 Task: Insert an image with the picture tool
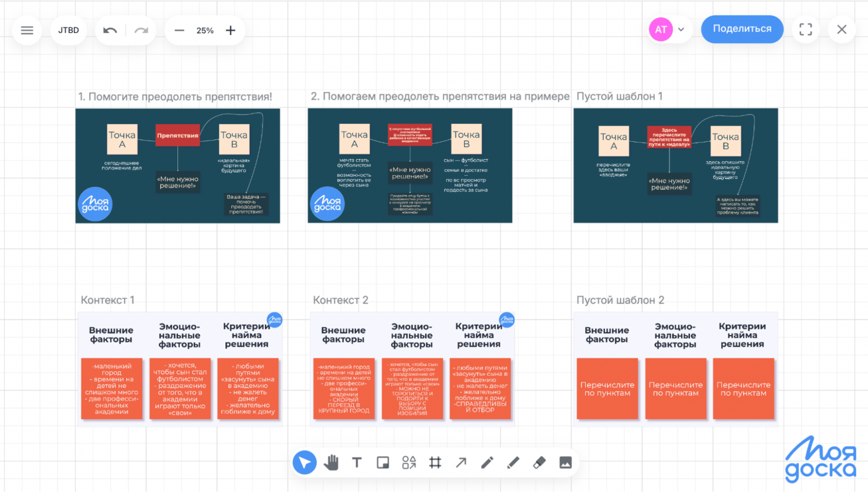coord(565,463)
